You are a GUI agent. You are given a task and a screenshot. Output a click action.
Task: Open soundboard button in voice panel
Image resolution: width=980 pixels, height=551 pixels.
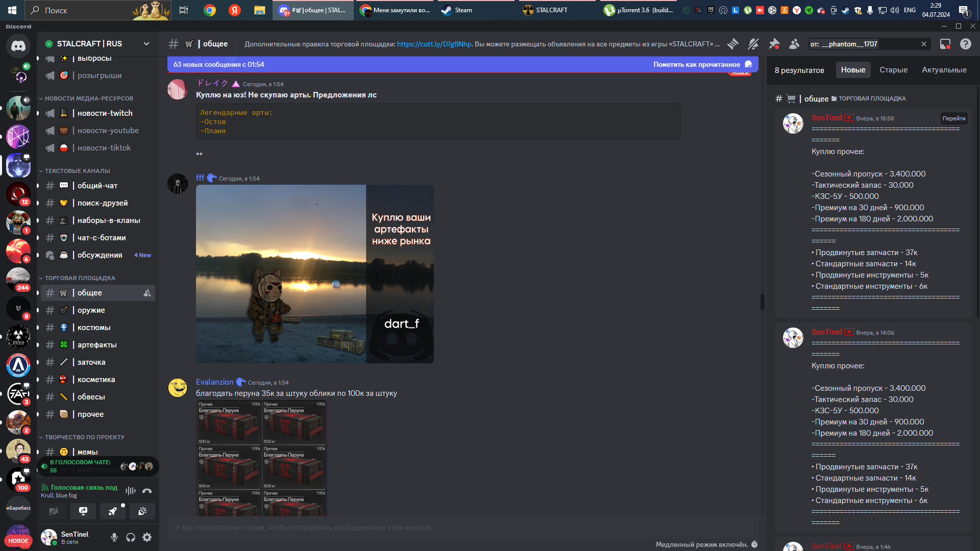142,511
